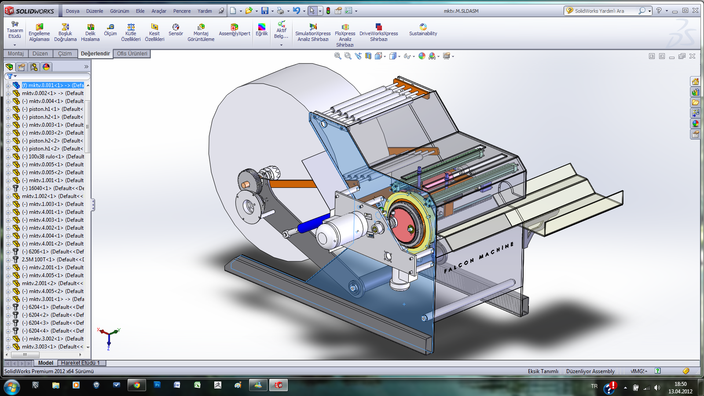Expand the mktv.0.002<1> tree node
This screenshot has width=704, height=396.
[8, 93]
